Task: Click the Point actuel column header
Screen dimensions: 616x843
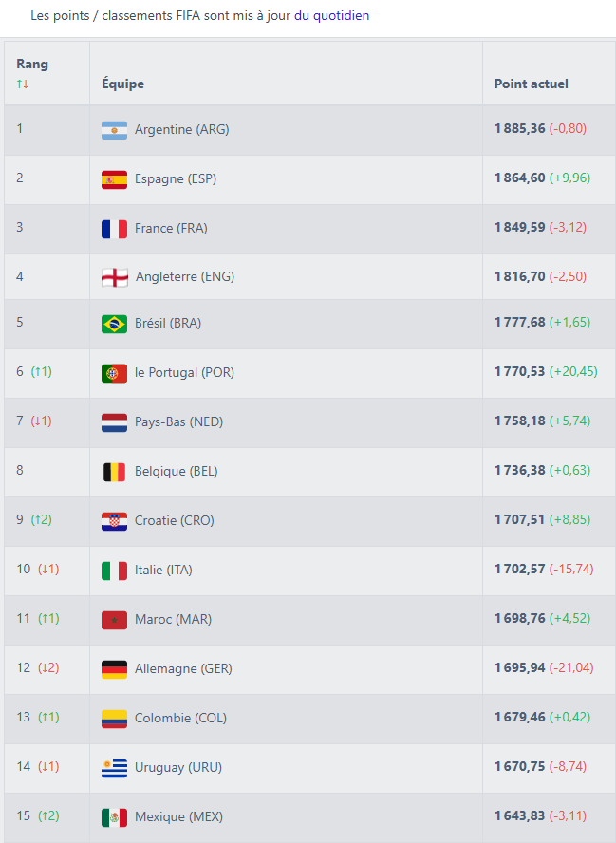Action: [x=532, y=84]
